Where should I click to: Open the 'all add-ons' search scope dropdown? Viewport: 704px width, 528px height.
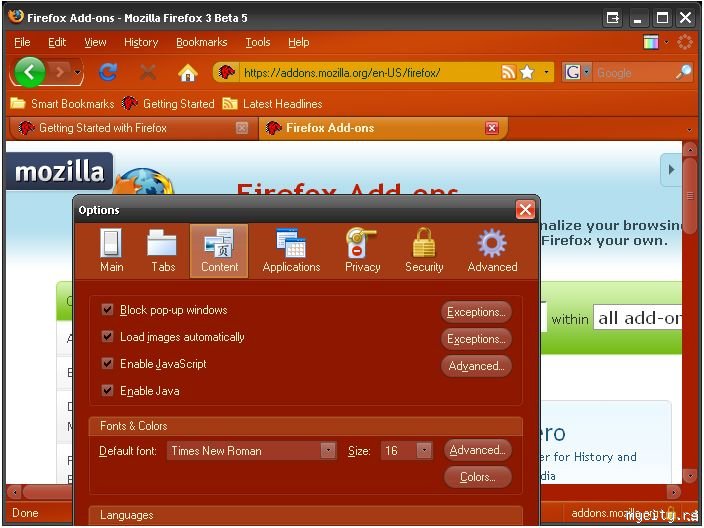click(638, 318)
